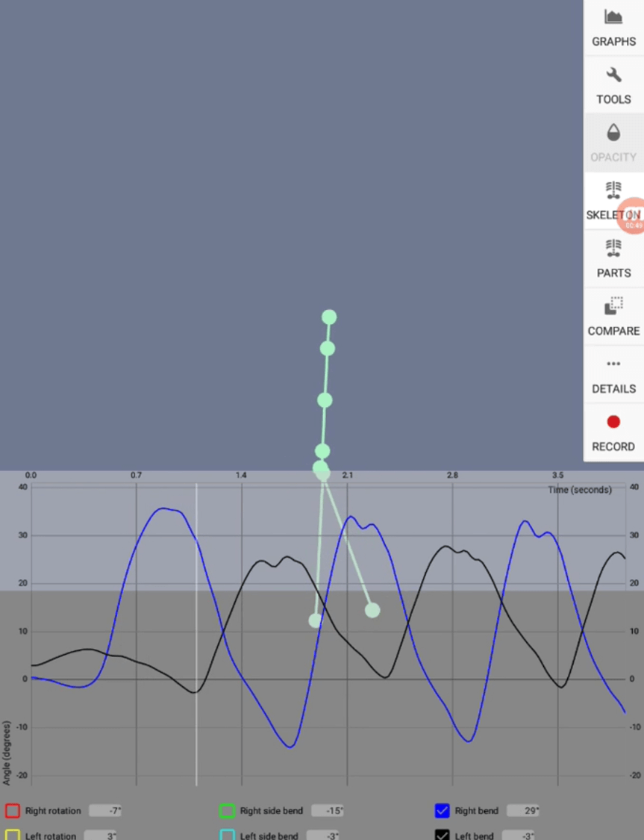Select the skeleton's lower right endpoint node
This screenshot has width=644, height=840.
372,610
